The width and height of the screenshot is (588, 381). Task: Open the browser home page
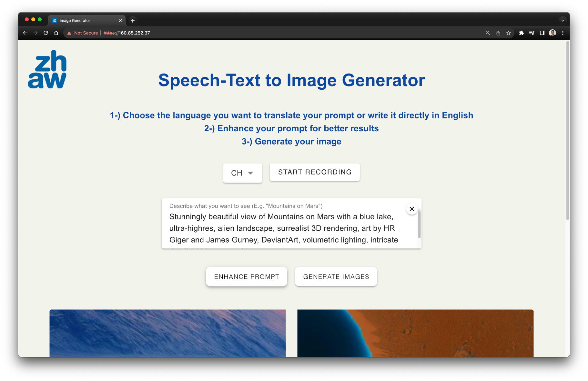(x=56, y=33)
